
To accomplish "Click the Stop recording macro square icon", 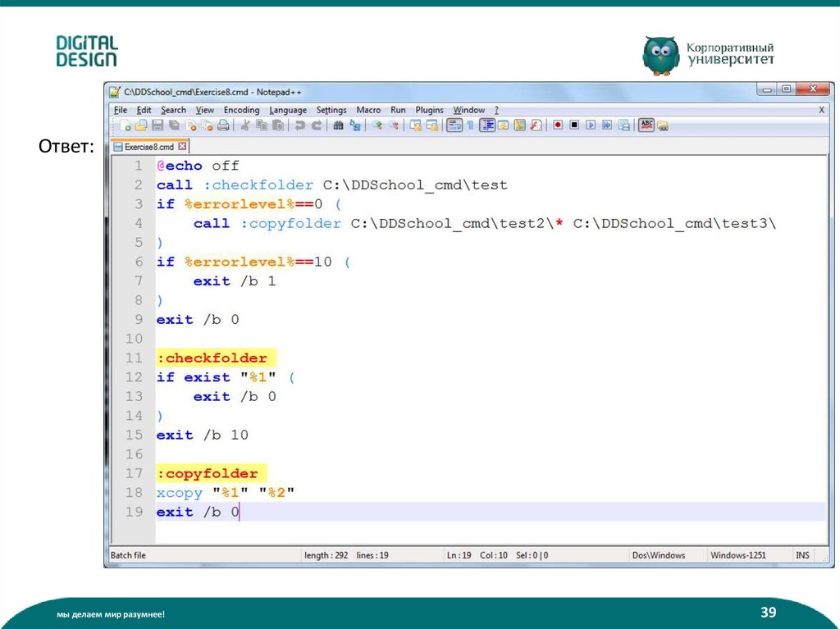I will pos(574,125).
